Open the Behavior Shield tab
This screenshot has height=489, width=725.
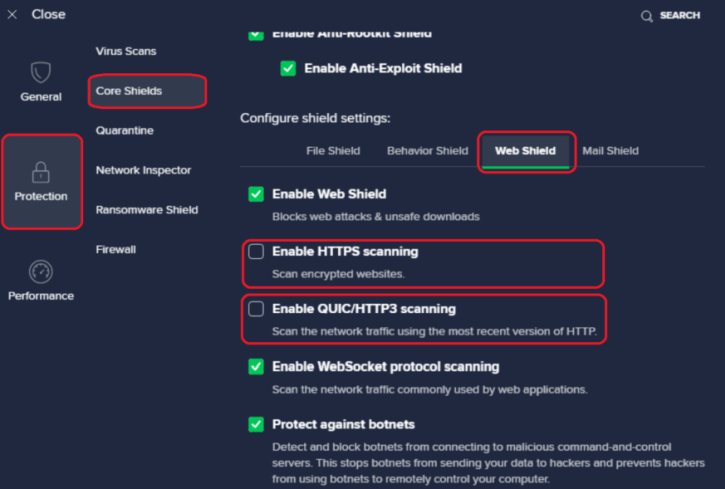click(427, 151)
